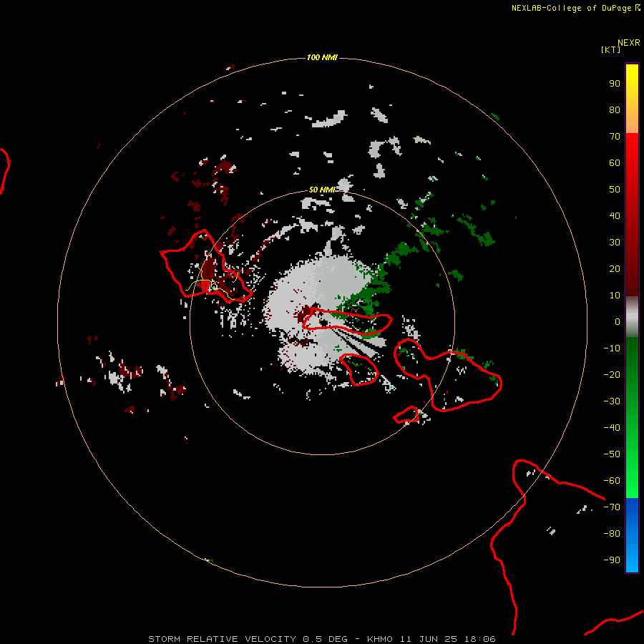Click the -60 value on the velocity scale
The width and height of the screenshot is (644, 644).
point(612,481)
